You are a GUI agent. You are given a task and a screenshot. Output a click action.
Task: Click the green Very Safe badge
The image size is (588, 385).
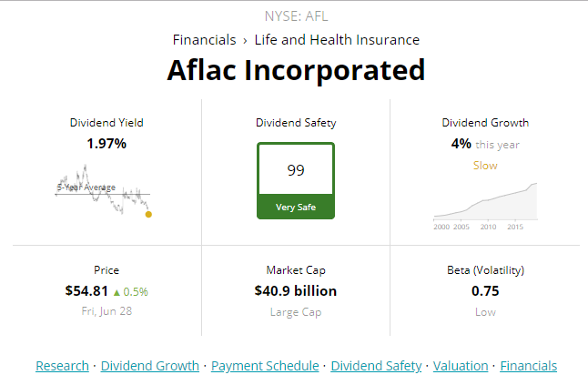pyautogui.click(x=296, y=208)
